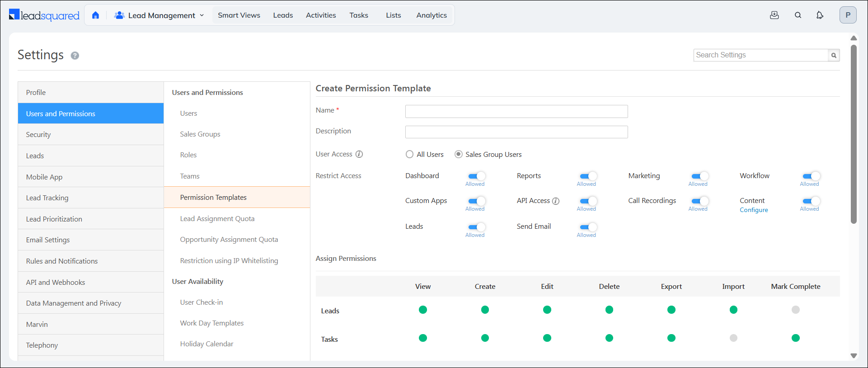Show User Access info icon
868x368 pixels.
point(359,154)
